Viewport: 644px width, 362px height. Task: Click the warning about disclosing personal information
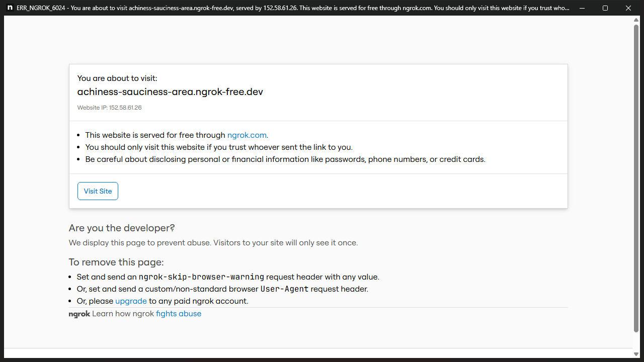point(285,159)
